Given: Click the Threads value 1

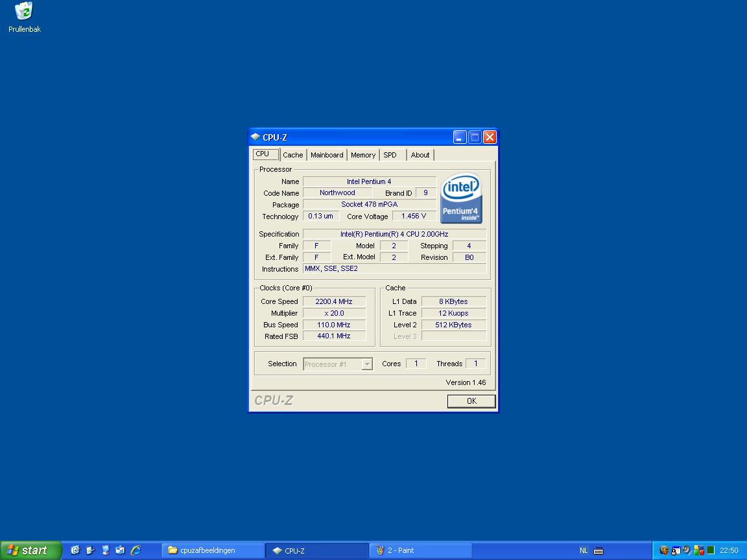Looking at the screenshot, I should (x=475, y=364).
